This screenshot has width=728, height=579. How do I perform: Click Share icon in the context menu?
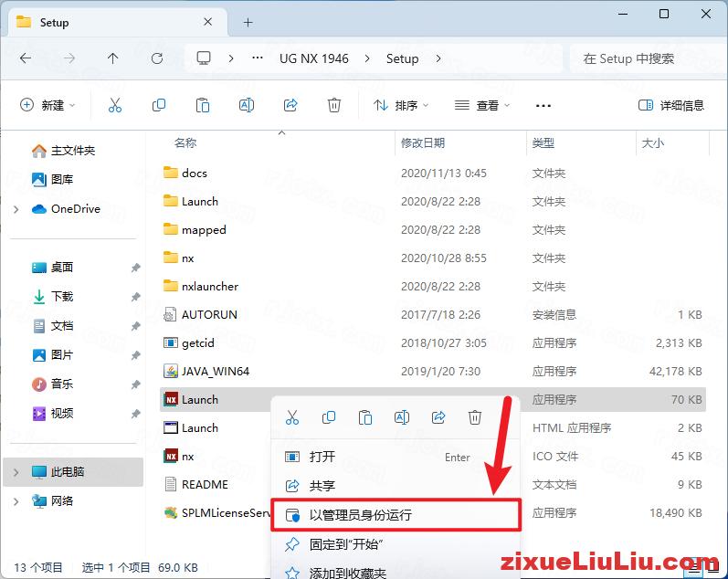pos(438,417)
